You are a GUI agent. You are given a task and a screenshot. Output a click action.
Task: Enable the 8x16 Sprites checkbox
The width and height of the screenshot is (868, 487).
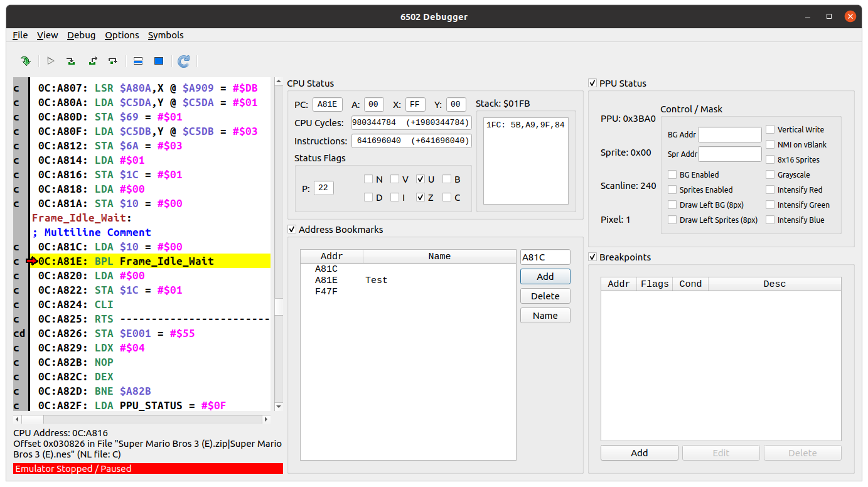[x=770, y=159]
